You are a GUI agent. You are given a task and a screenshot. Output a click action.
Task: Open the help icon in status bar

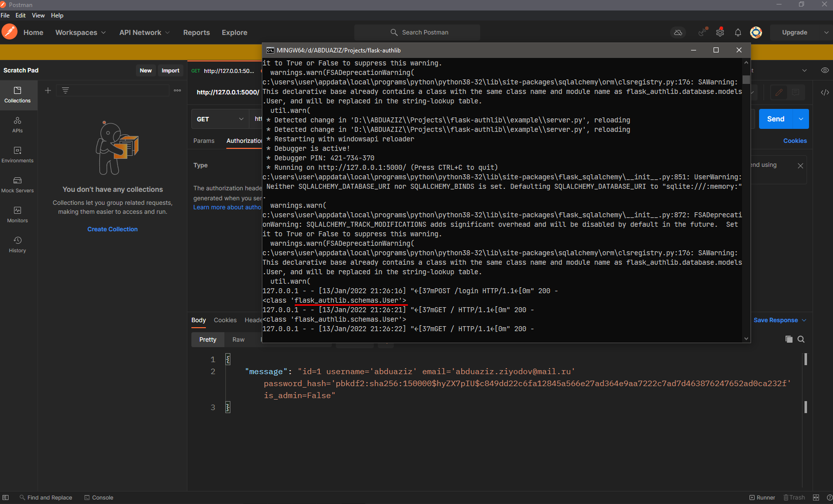830,498
